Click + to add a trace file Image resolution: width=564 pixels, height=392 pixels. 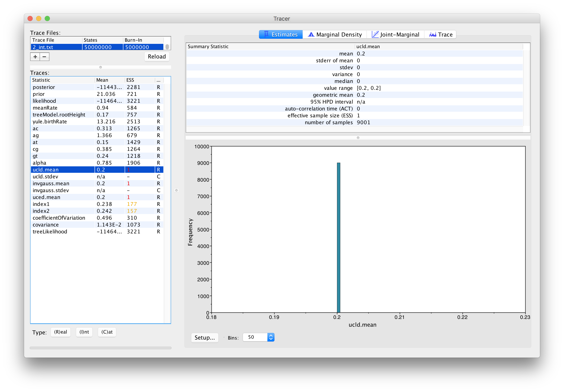click(35, 57)
